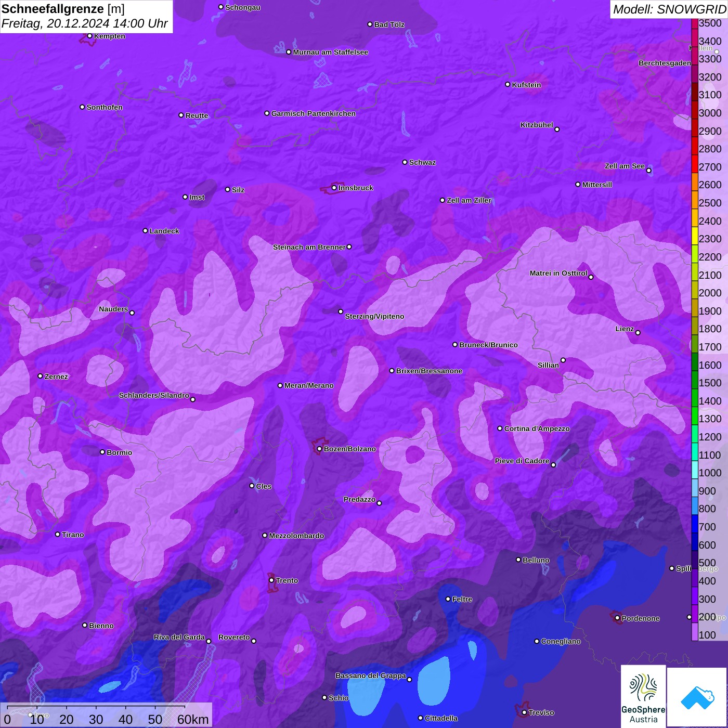Select the Kufstein marker dot

508,84
